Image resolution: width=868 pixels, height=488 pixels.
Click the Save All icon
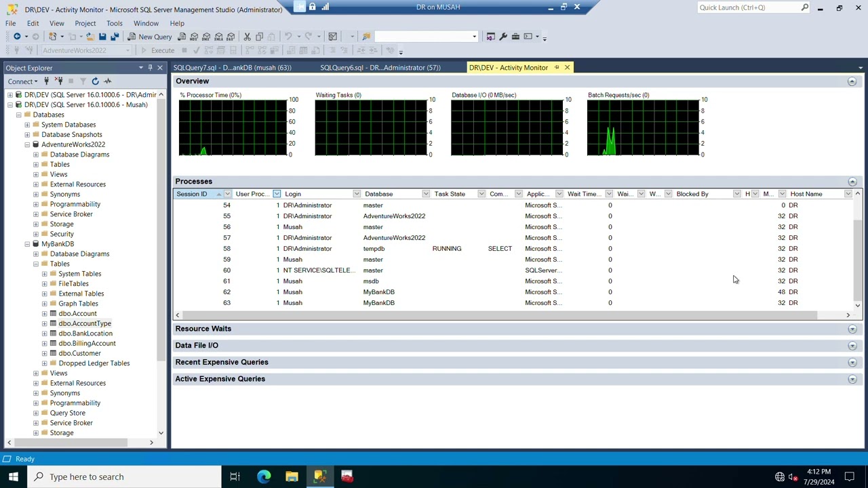pos(115,37)
